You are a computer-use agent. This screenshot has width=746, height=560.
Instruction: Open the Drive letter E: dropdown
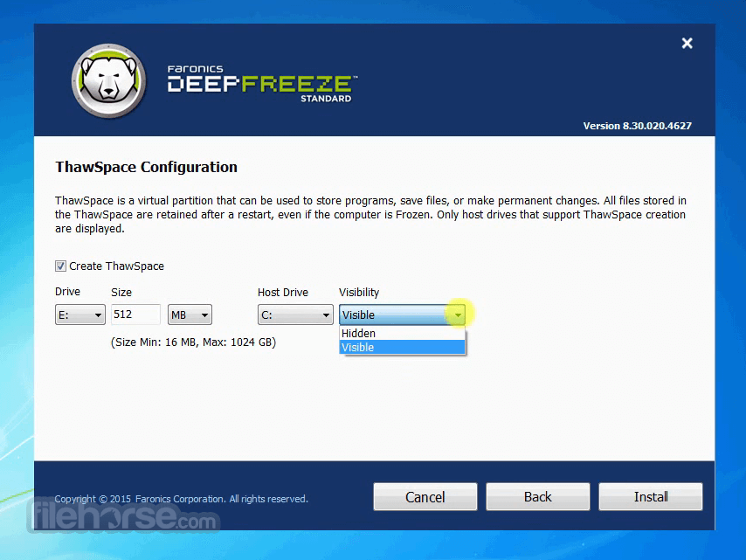[80, 315]
